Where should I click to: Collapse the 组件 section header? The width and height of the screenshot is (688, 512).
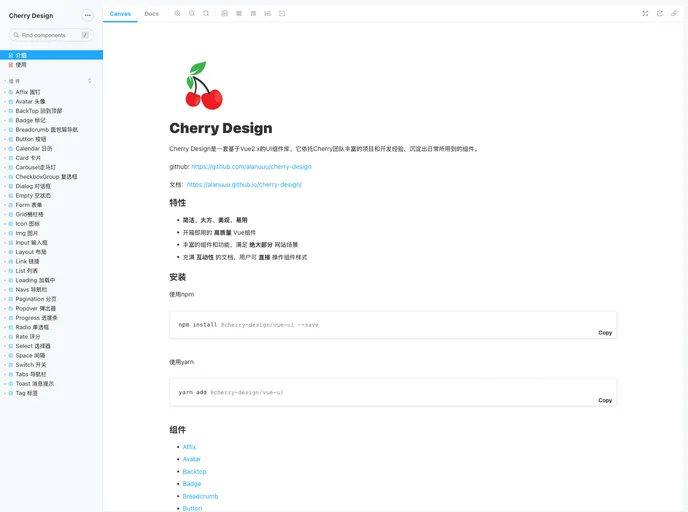coord(14,81)
